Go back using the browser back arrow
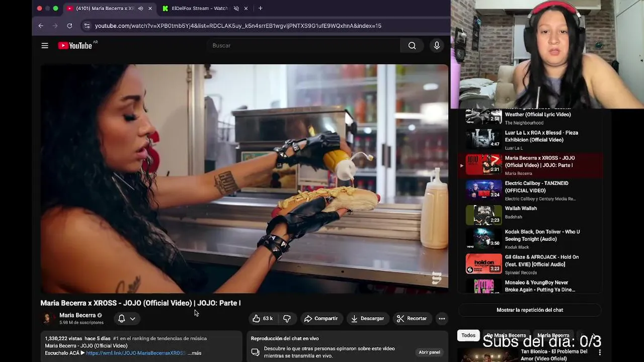The height and width of the screenshot is (362, 644). tap(41, 26)
